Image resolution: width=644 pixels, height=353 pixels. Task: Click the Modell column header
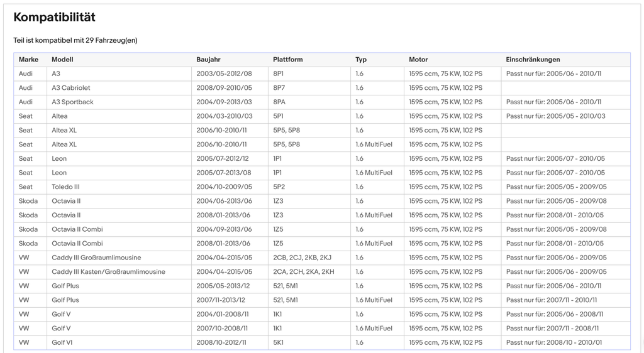click(x=62, y=60)
